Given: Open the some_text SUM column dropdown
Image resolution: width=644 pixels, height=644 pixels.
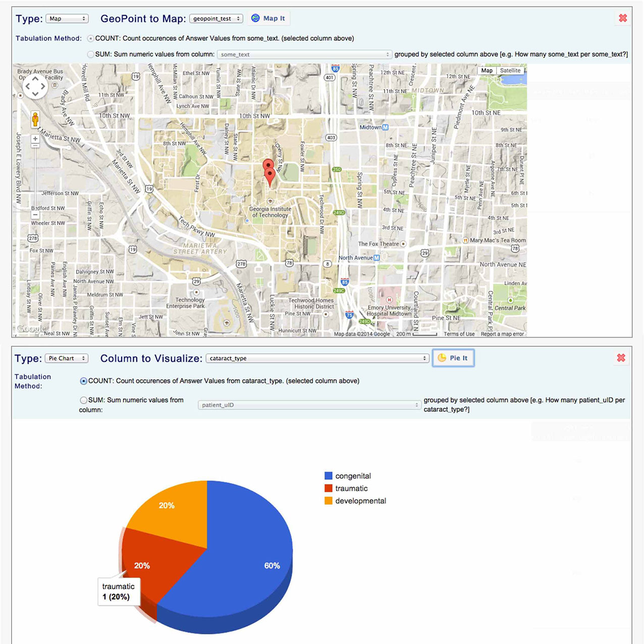Looking at the screenshot, I should (x=305, y=55).
